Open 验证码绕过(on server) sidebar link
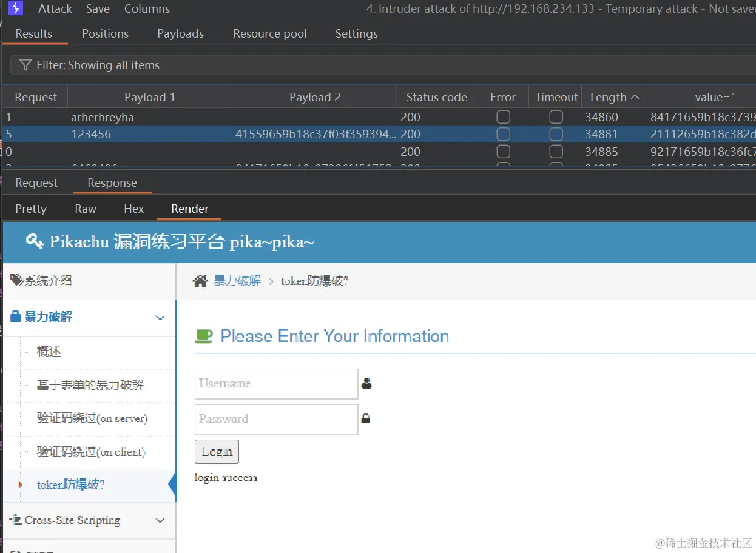Image resolution: width=756 pixels, height=553 pixels. (x=92, y=418)
